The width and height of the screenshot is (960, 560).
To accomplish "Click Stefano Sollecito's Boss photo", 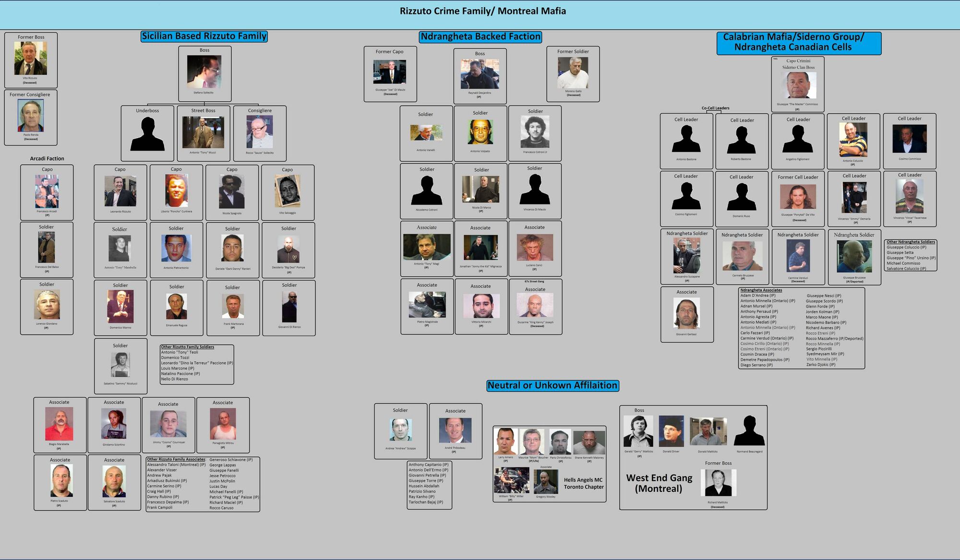I will 204,71.
